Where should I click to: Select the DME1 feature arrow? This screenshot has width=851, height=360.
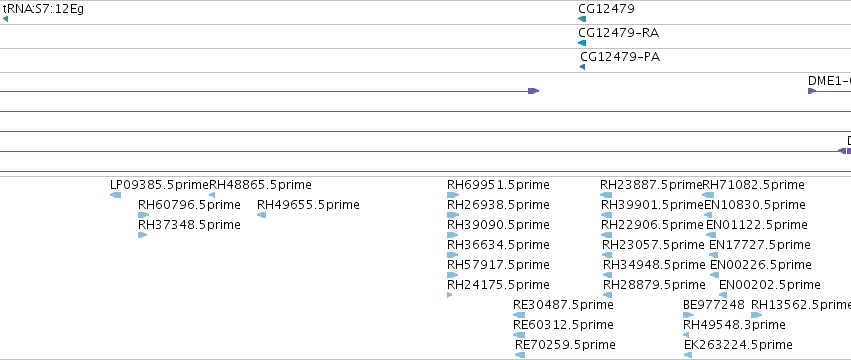click(812, 91)
